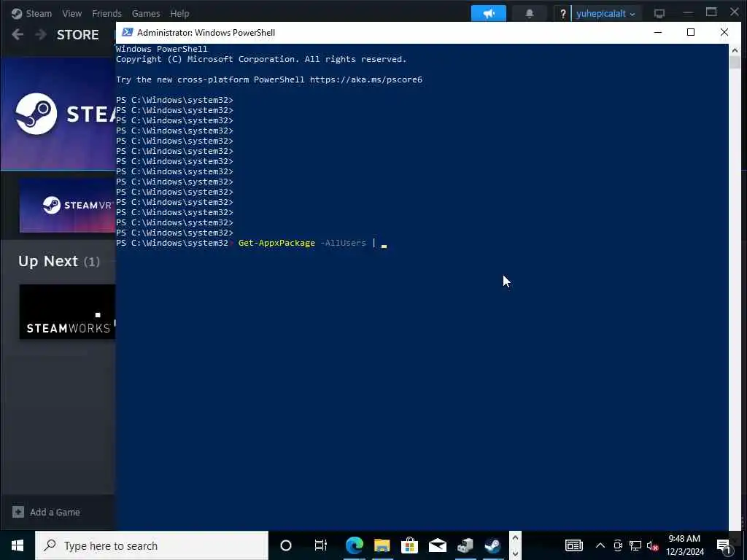Viewport: 747px width, 560px height.
Task: Open the Games menu in Steam
Action: (146, 13)
